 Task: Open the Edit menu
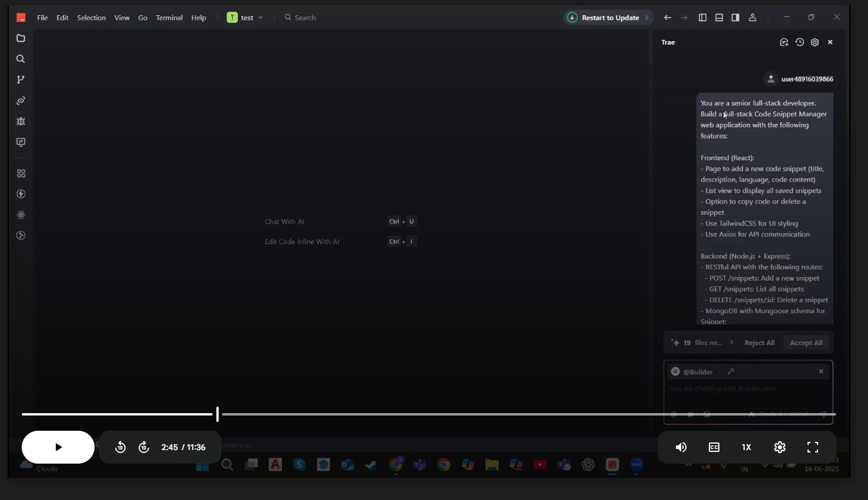point(62,18)
